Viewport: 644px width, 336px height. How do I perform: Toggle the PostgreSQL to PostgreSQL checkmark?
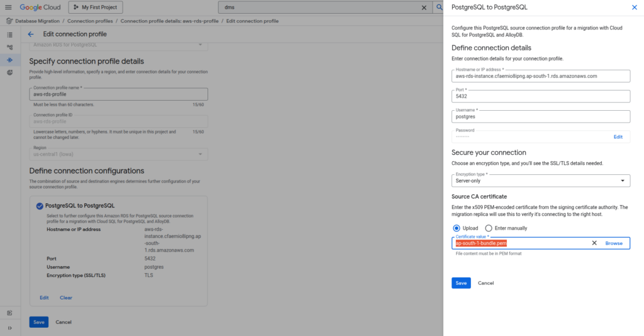pyautogui.click(x=40, y=205)
